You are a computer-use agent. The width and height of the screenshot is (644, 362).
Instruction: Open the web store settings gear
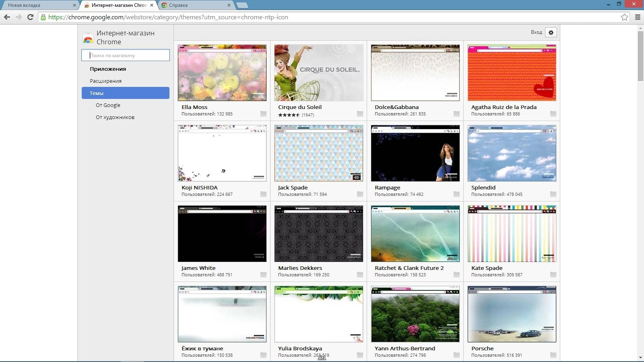coord(551,32)
